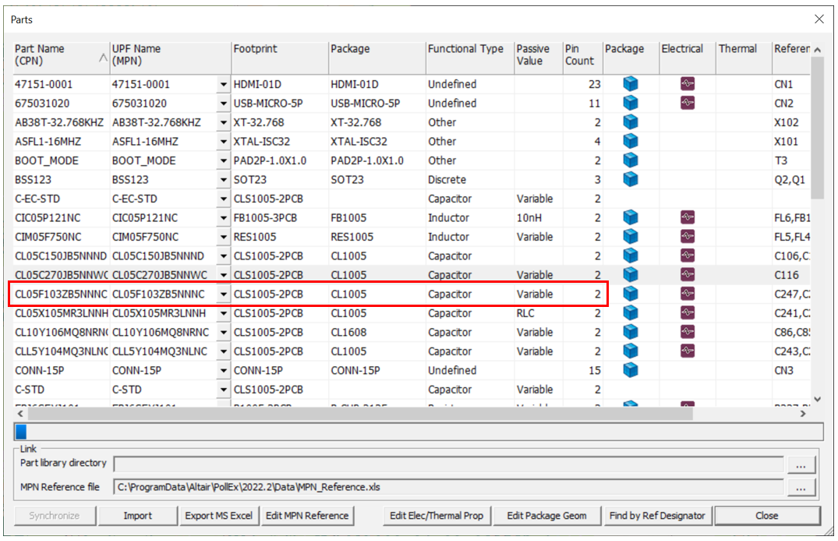Expand UPF name dropdown for BSS123
The image size is (838, 541).
(x=222, y=180)
